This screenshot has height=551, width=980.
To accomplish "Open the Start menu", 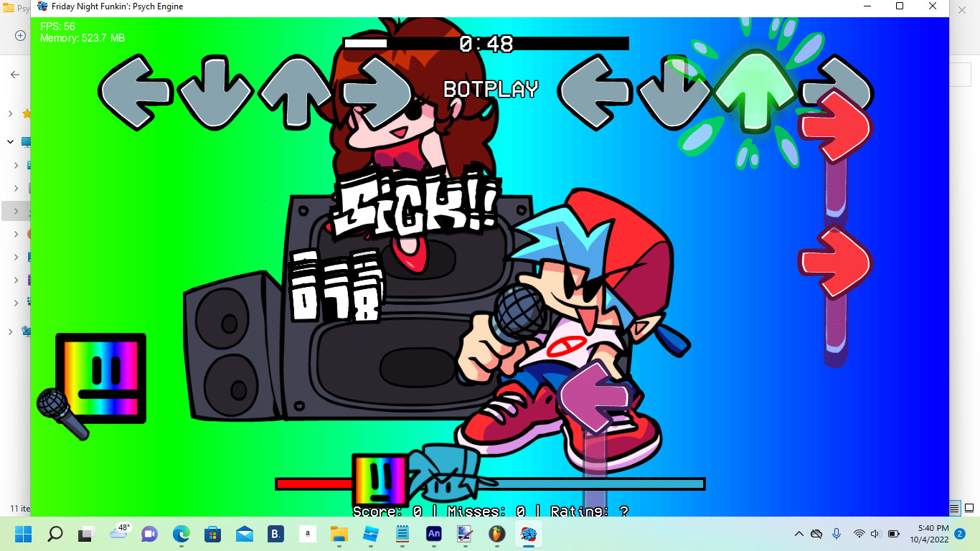I will [24, 534].
